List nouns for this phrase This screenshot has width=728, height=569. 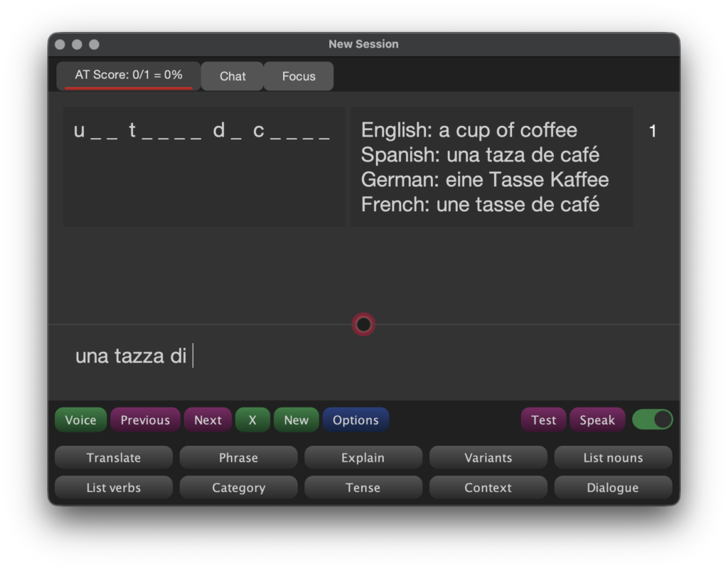[613, 457]
